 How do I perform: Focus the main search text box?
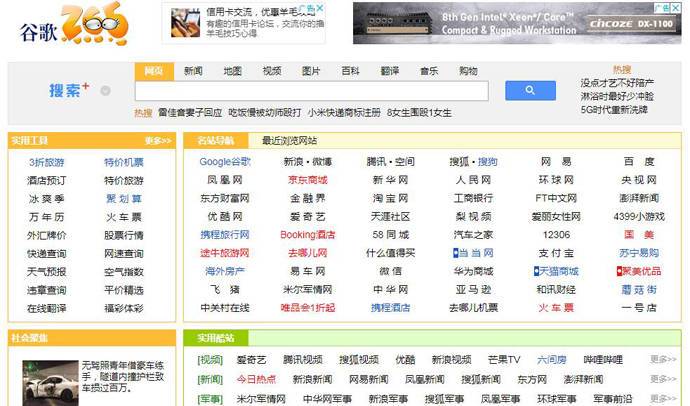tap(312, 91)
